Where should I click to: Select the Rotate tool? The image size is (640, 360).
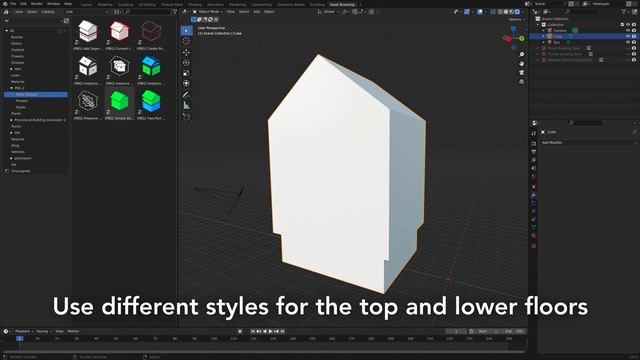click(187, 63)
